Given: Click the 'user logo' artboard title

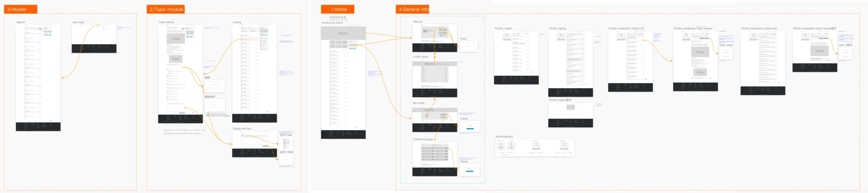Looking at the screenshot, I should click(x=78, y=22).
